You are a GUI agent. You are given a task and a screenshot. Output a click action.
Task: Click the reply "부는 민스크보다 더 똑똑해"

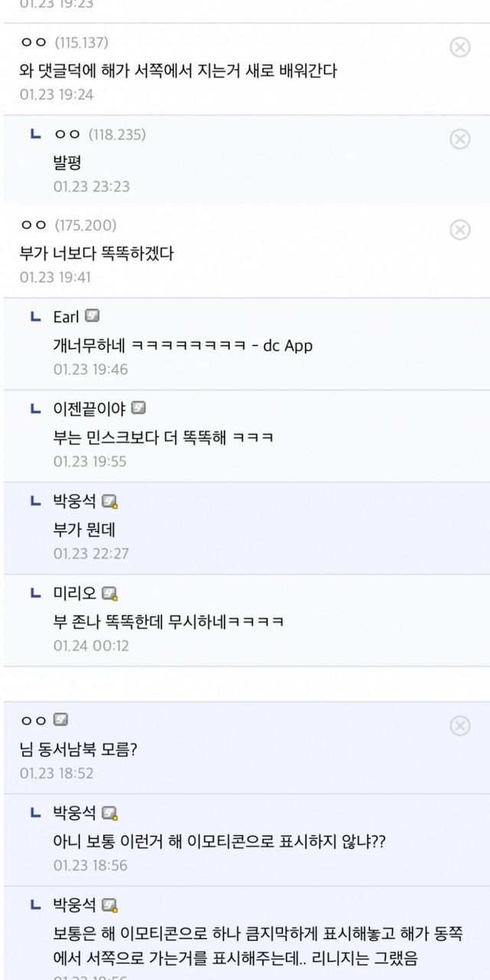[x=164, y=438]
